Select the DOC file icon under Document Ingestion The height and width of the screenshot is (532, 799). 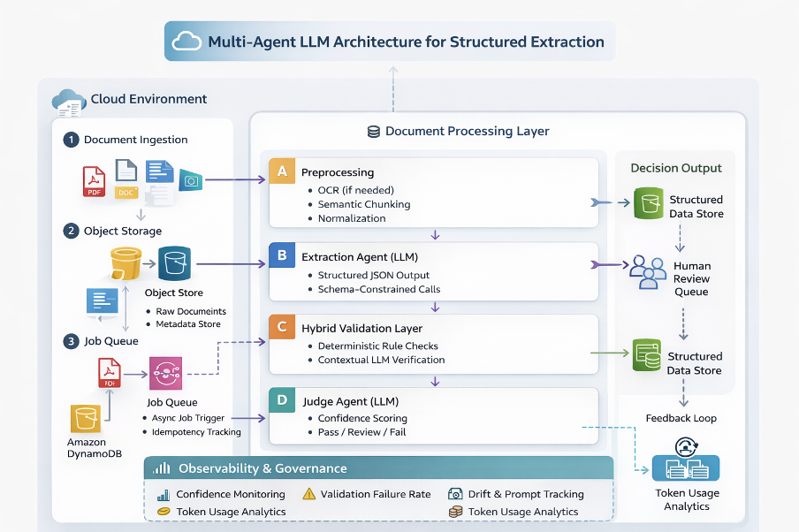click(x=126, y=179)
